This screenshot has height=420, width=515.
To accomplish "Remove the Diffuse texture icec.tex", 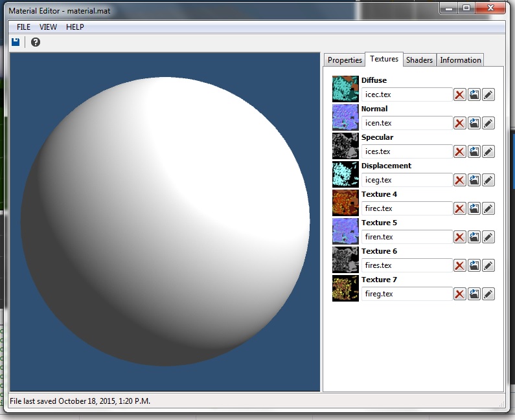I will [x=459, y=94].
